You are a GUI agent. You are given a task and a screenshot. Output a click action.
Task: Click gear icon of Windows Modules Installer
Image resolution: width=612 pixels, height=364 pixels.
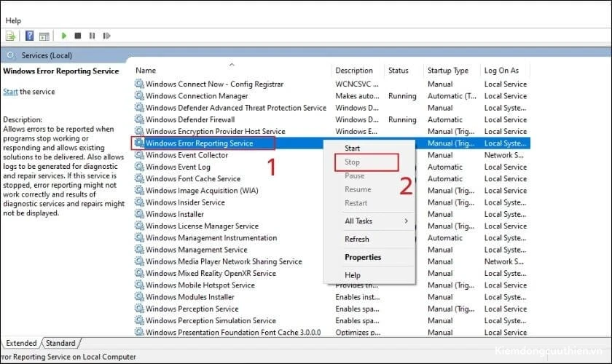pos(139,296)
